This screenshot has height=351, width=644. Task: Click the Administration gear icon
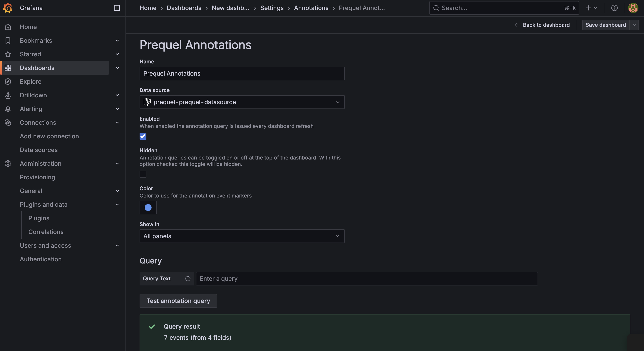[8, 164]
